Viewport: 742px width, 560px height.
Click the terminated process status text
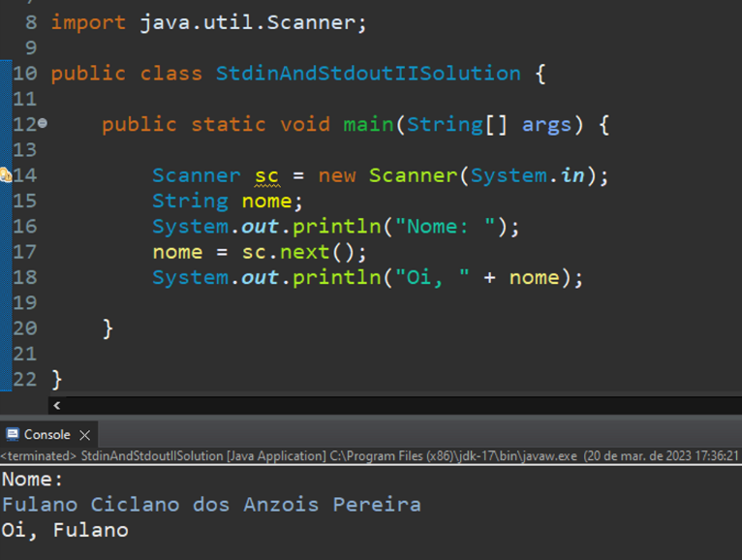click(369, 456)
